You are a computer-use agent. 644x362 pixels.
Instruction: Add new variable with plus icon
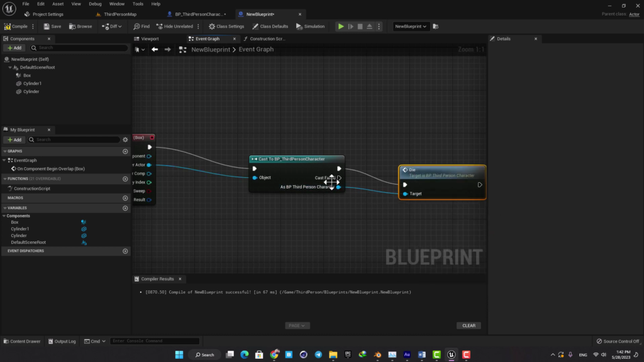pos(125,208)
